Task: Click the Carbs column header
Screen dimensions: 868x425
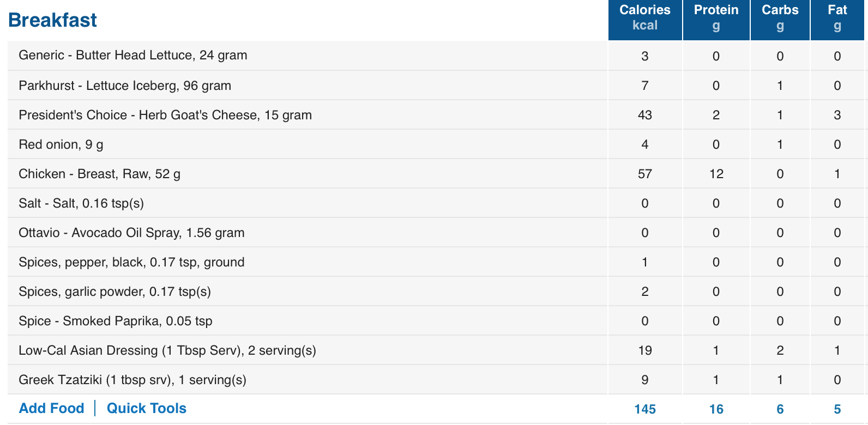Action: [x=780, y=17]
